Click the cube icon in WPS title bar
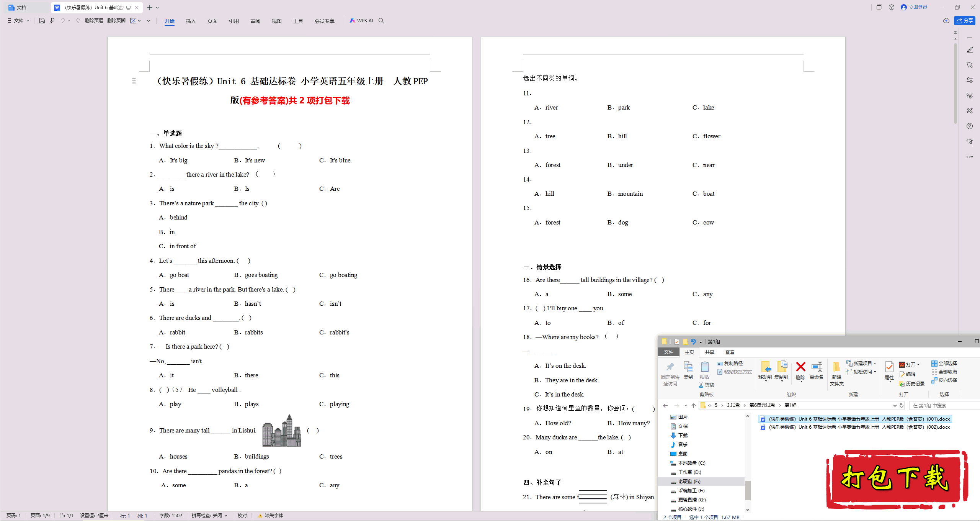 tap(892, 7)
